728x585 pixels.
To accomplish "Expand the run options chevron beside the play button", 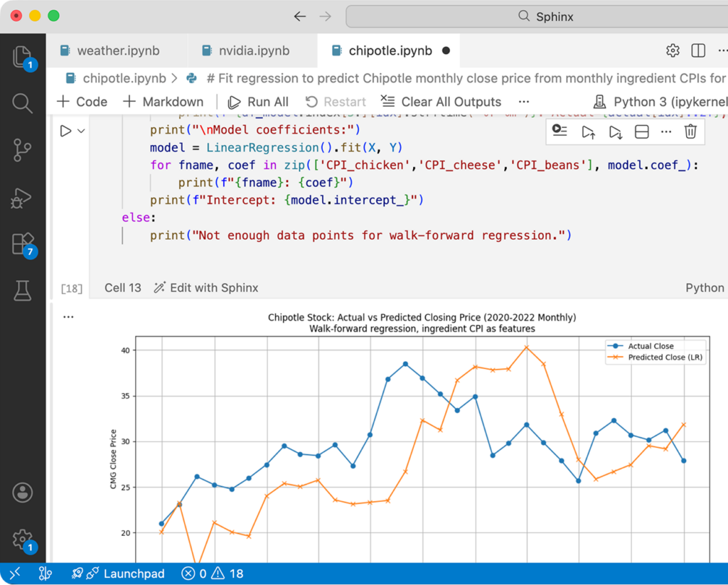I will 81,131.
